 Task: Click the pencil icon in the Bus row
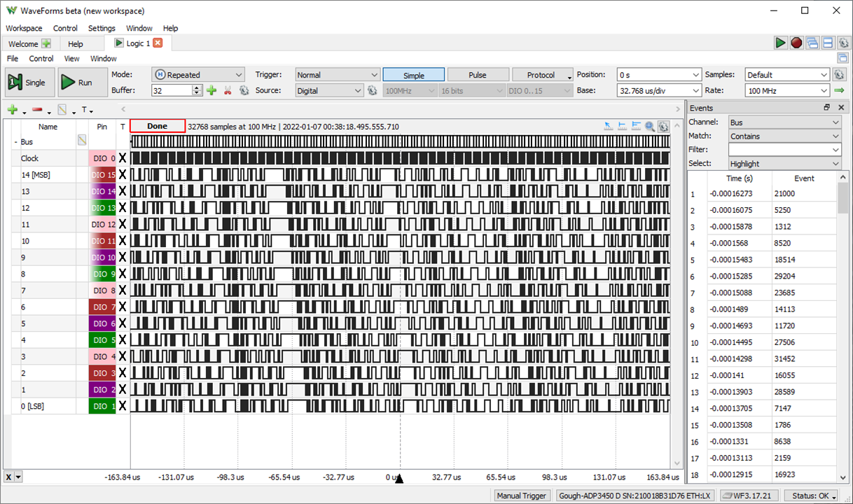[82, 140]
